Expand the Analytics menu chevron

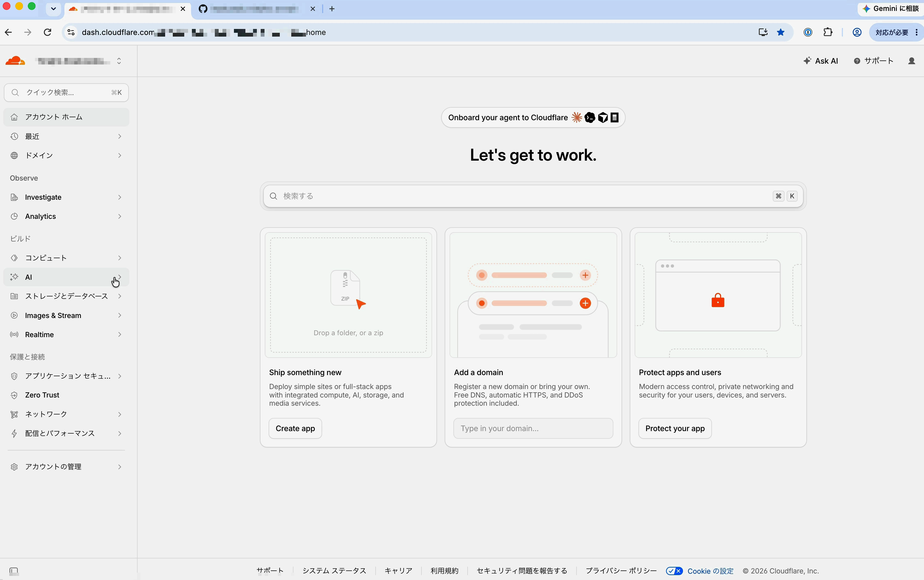coord(120,216)
